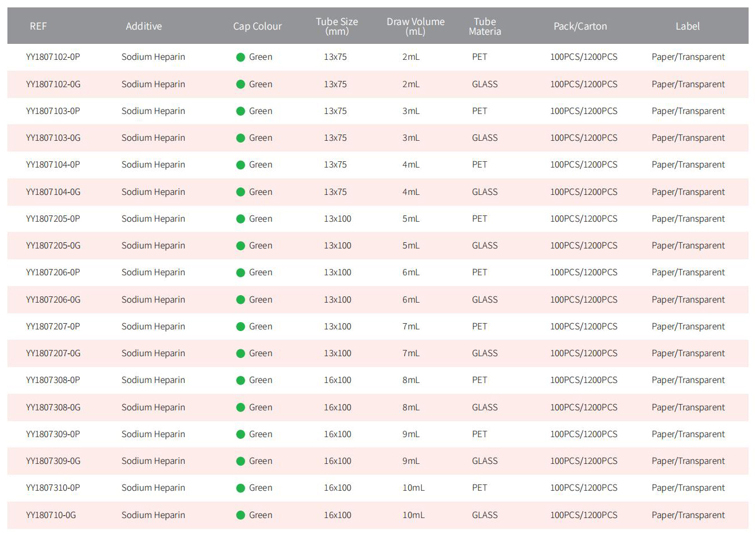Image resolution: width=756 pixels, height=538 pixels.
Task: Click the green dot beside YY1807206-0P
Action: click(x=241, y=272)
